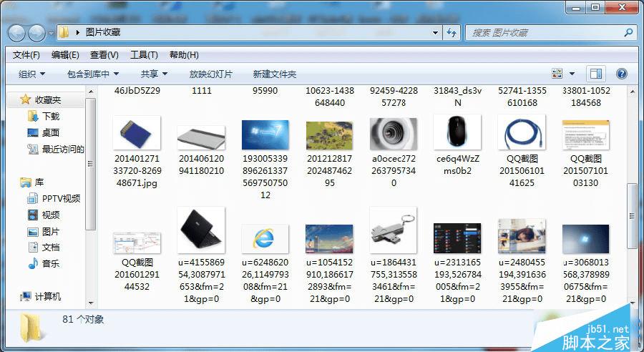The width and height of the screenshot is (644, 352).
Task: Toggle the preview pane button
Action: tap(596, 74)
